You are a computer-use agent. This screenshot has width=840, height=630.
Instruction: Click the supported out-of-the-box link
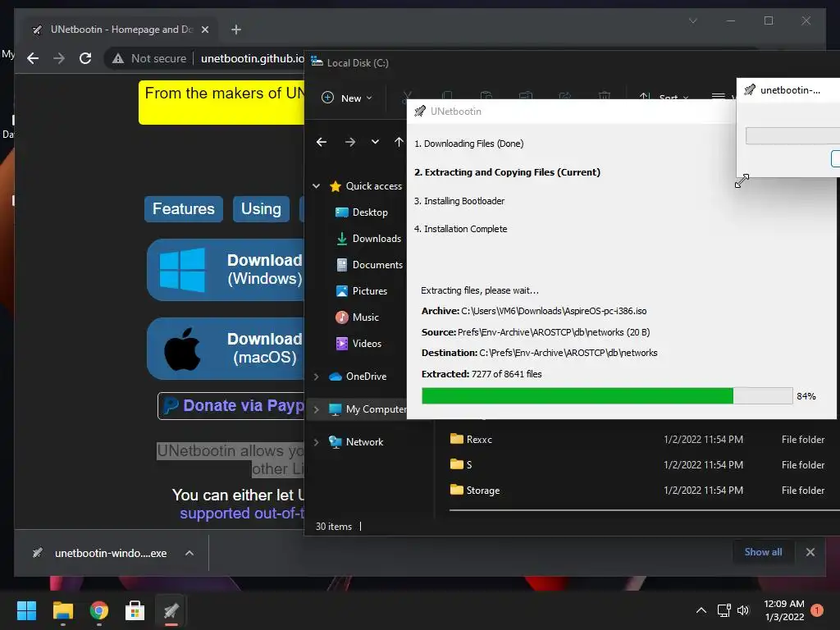(242, 514)
